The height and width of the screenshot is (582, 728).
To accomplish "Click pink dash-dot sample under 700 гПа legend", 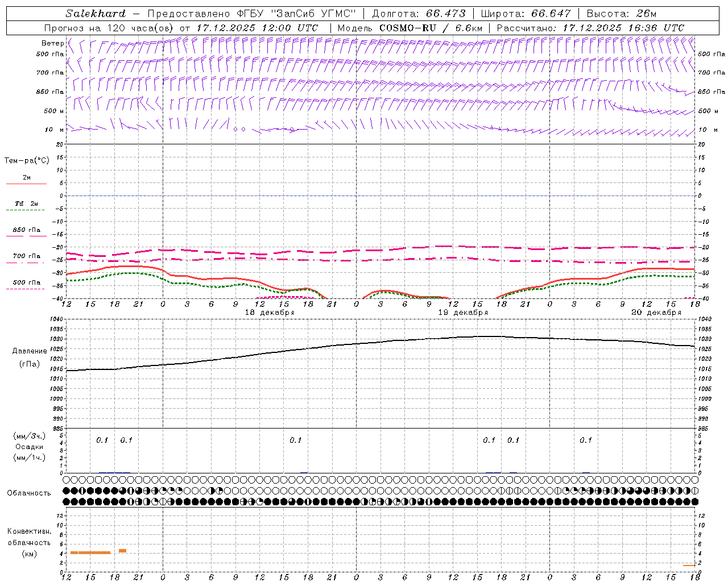I will coord(25,263).
